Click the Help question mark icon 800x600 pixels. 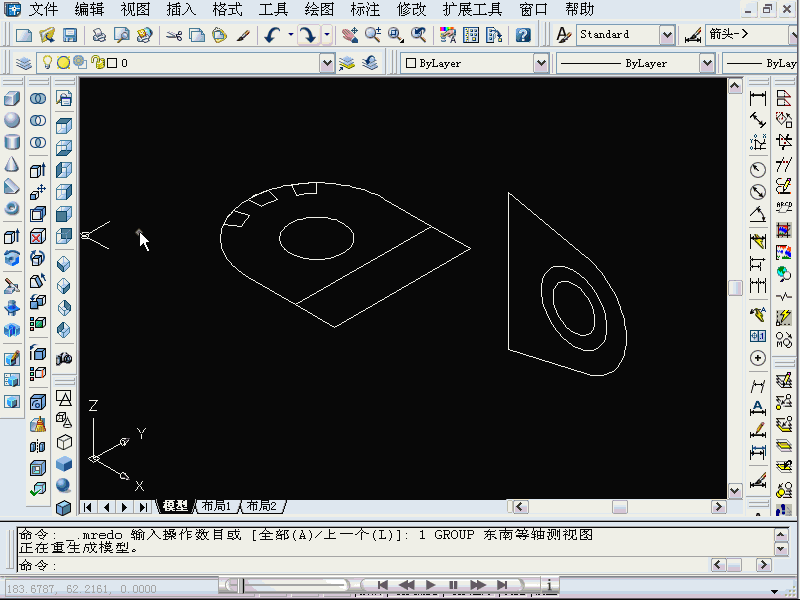523,35
